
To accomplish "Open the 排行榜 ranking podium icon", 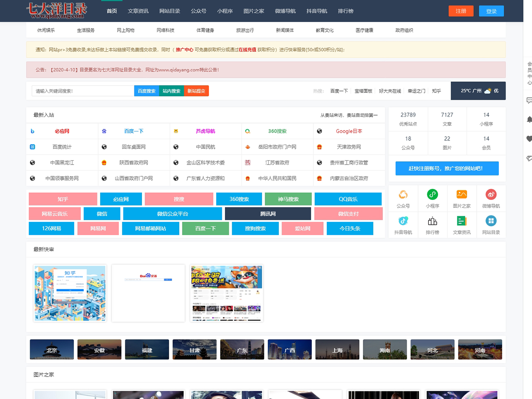I will (432, 221).
